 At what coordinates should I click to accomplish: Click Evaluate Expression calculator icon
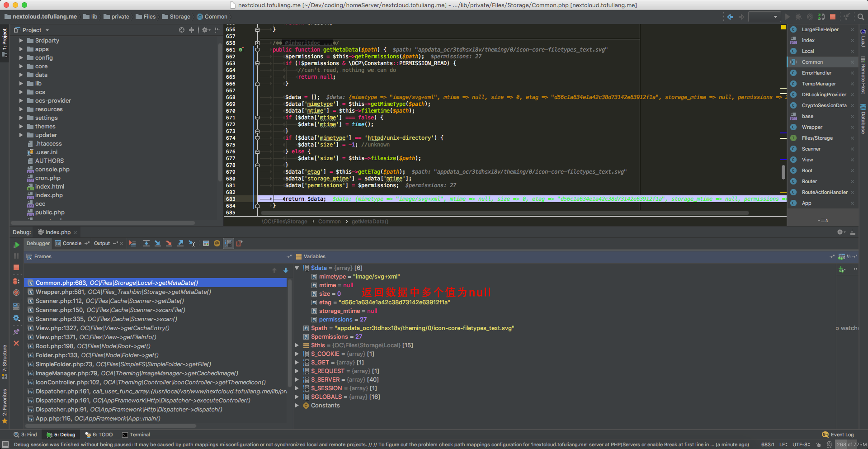click(x=206, y=244)
